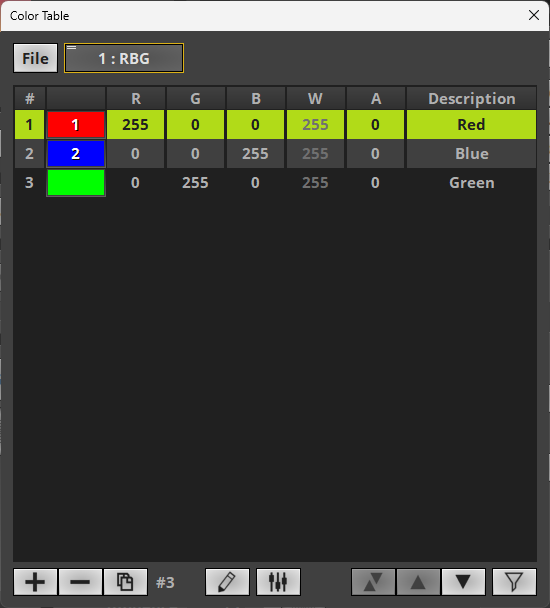Open the File menu
550x608 pixels.
point(35,58)
